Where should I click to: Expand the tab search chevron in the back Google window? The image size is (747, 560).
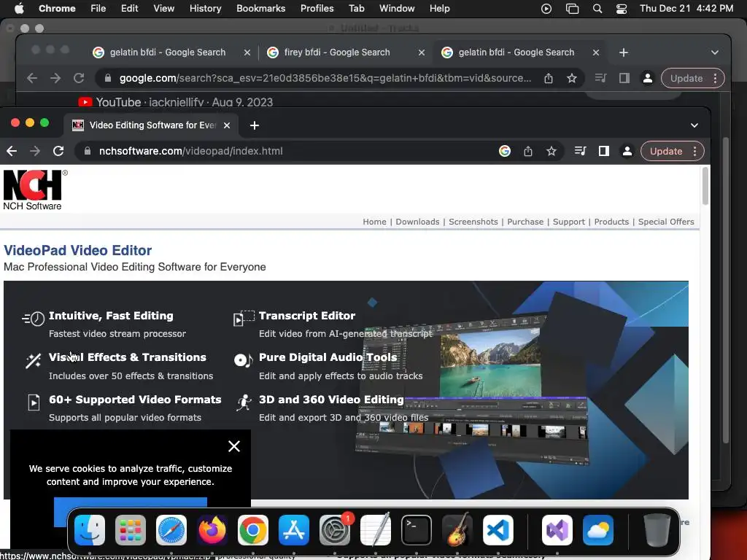[x=715, y=52]
